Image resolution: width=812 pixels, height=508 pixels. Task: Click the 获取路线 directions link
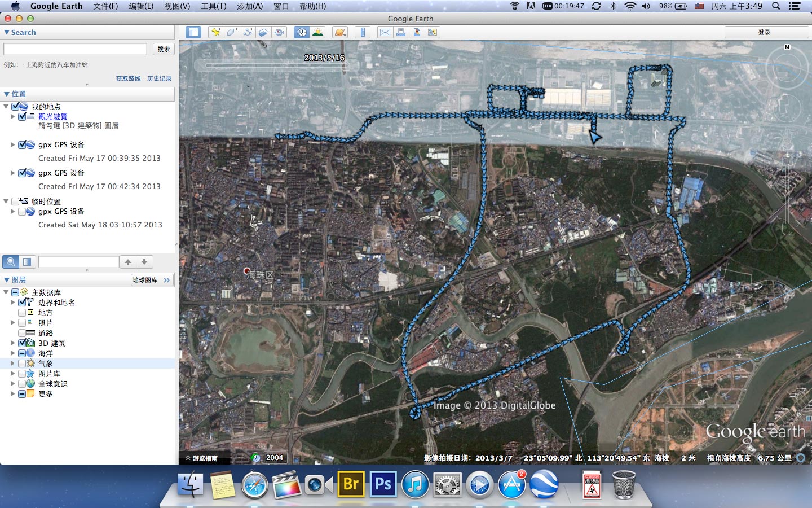click(129, 78)
